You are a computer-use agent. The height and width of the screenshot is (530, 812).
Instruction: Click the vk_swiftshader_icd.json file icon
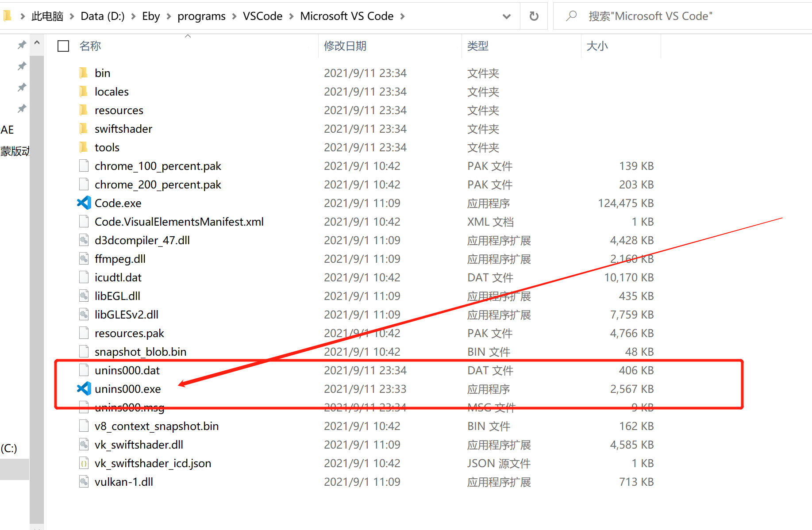coord(84,463)
